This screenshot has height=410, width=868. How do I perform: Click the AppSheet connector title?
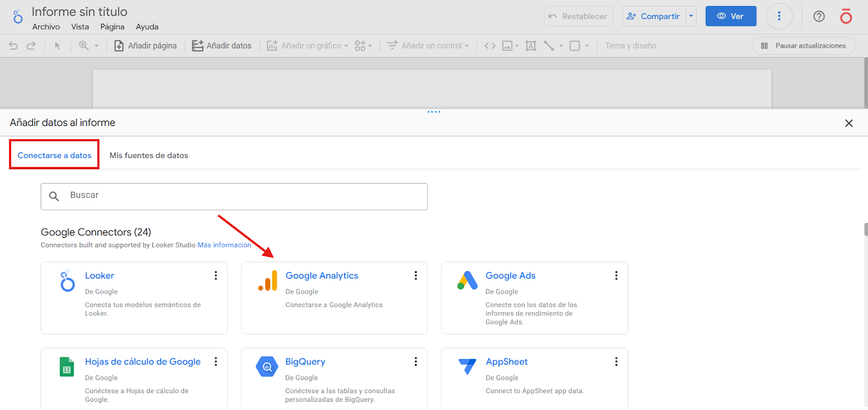(507, 362)
